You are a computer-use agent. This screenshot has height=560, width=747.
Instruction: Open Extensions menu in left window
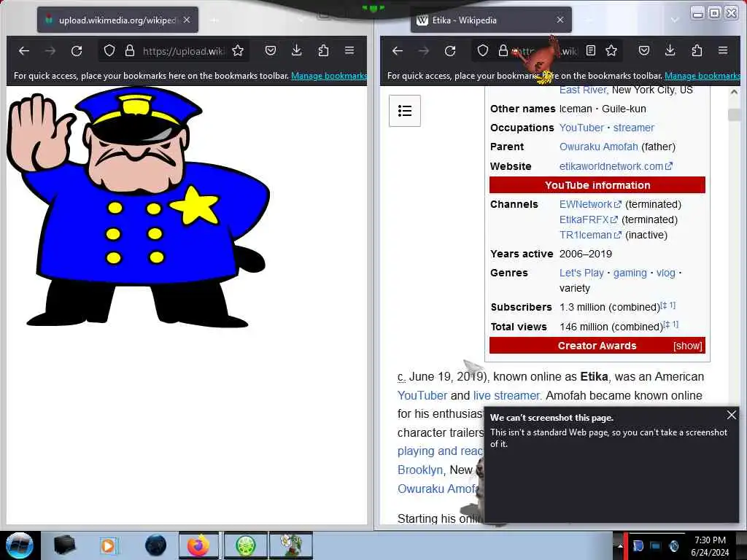pos(323,50)
